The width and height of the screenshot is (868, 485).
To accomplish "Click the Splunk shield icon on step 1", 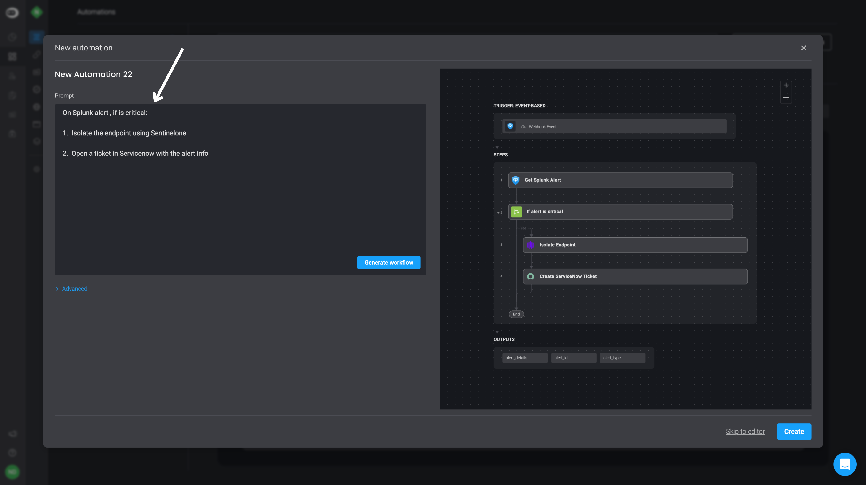I will pos(516,180).
